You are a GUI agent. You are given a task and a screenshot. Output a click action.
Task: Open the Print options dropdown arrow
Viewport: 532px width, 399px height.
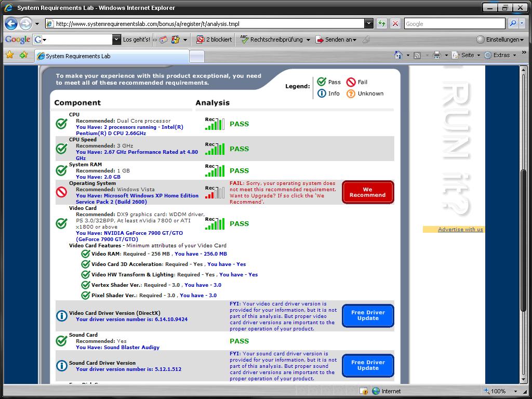[446, 55]
